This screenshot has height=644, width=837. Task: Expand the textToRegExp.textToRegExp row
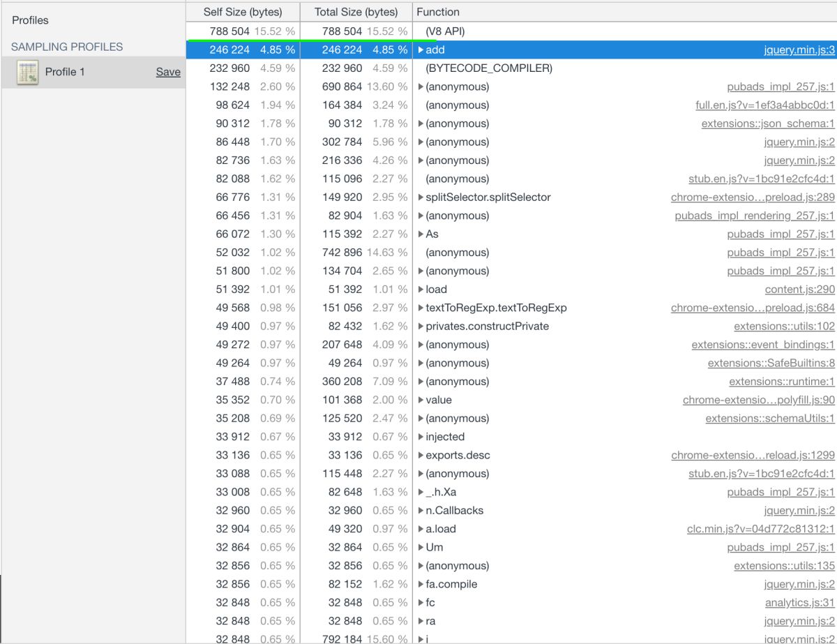pos(421,308)
